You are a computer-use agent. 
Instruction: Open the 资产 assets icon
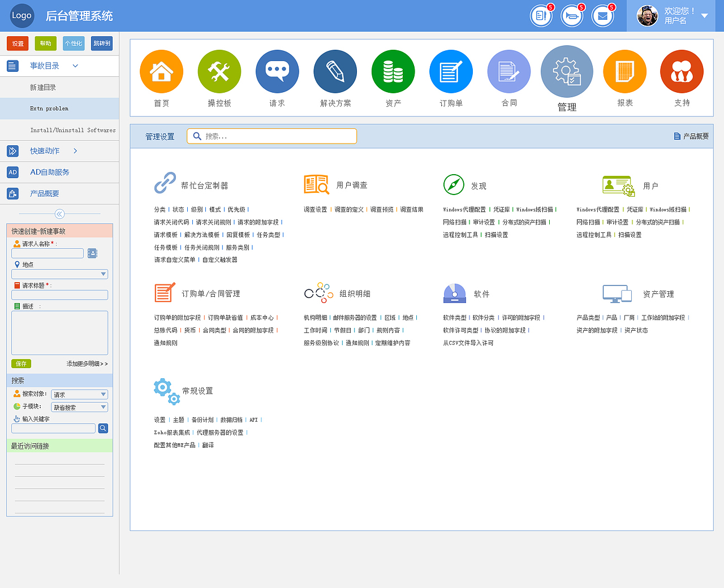pyautogui.click(x=393, y=71)
